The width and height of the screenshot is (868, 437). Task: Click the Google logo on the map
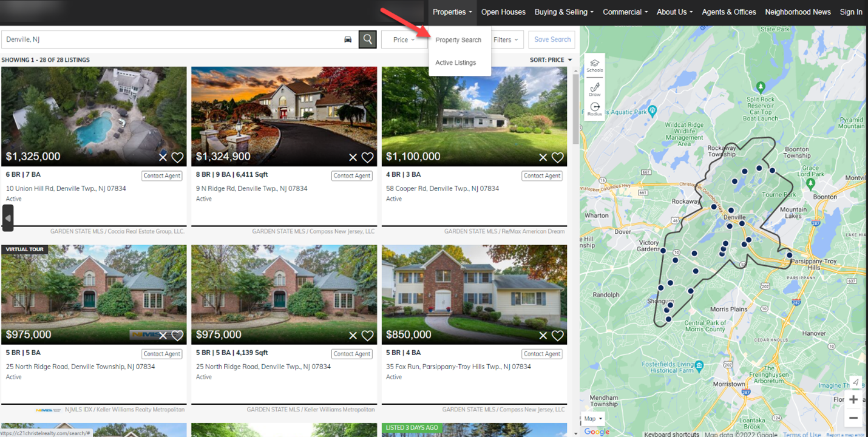[x=596, y=431]
